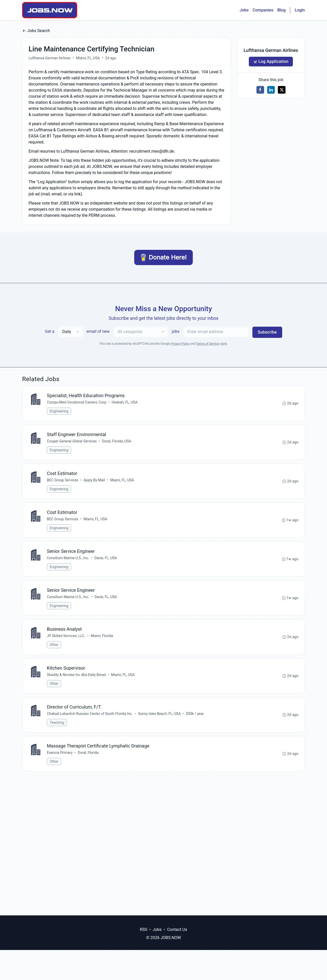Click building icon for Massage Therapist job
This screenshot has height=980, width=327.
35,750
